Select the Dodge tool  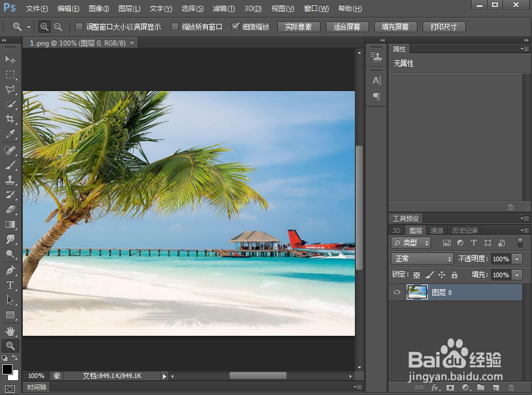(10, 254)
